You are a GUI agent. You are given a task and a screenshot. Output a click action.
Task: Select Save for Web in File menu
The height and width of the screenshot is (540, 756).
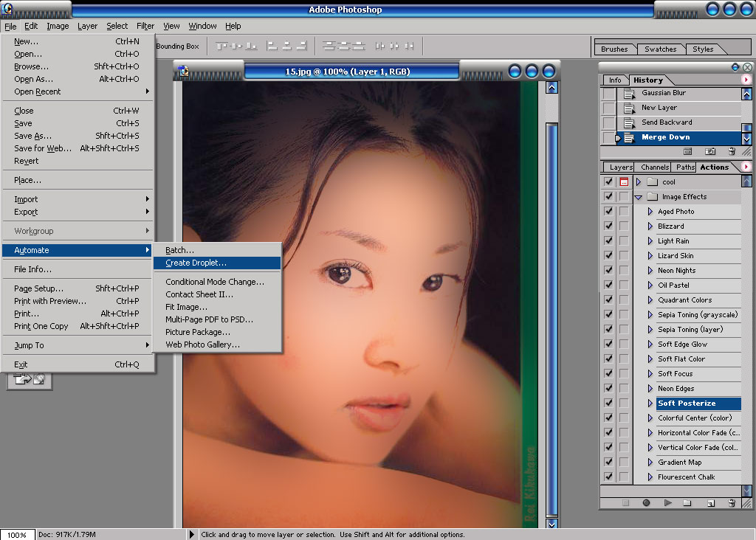78,148
